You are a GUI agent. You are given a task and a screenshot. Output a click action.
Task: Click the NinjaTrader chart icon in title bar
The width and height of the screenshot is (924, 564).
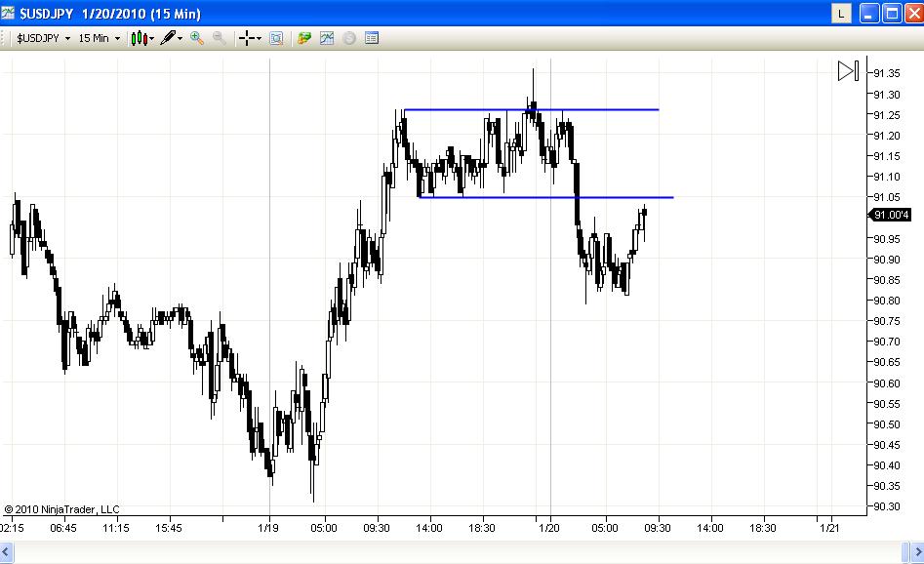(x=8, y=13)
